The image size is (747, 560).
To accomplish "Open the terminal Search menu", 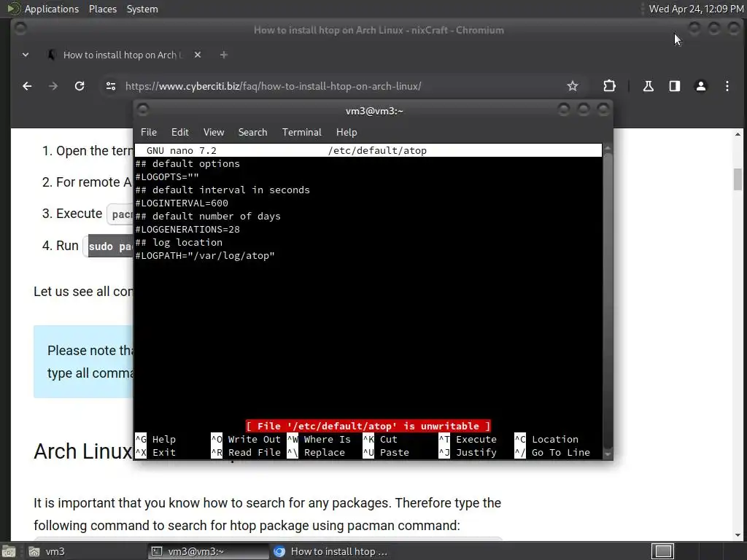I will (x=252, y=133).
